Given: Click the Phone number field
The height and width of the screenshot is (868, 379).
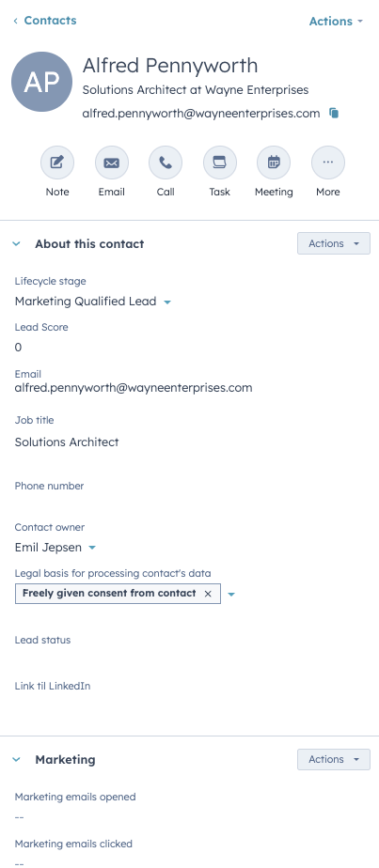Looking at the screenshot, I should pyautogui.click(x=188, y=496).
